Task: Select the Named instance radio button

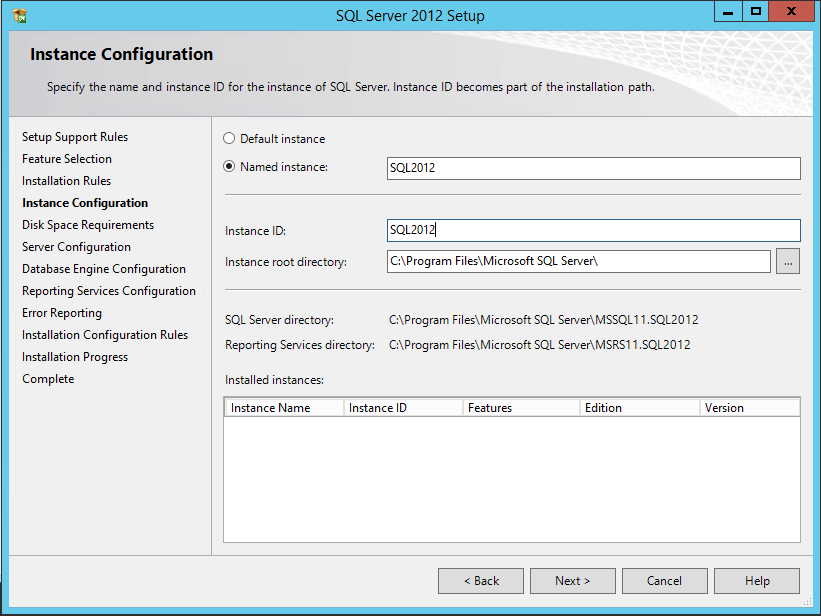Action: (x=229, y=167)
